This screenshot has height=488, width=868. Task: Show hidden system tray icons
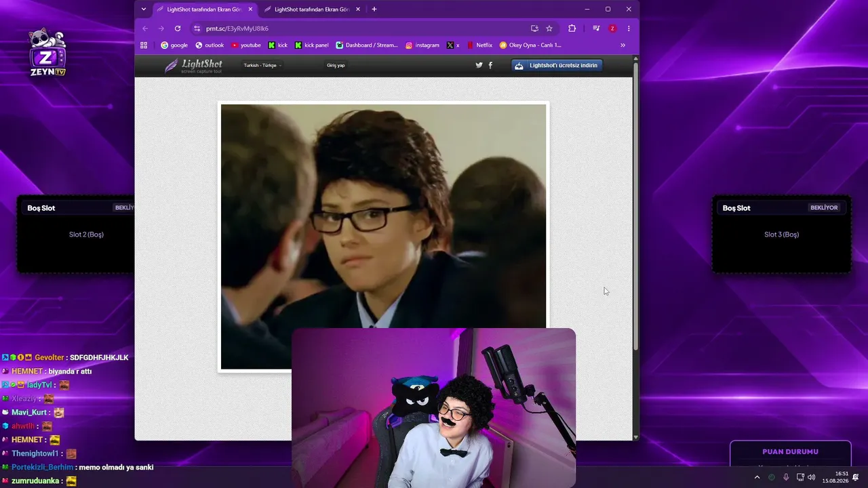757,477
